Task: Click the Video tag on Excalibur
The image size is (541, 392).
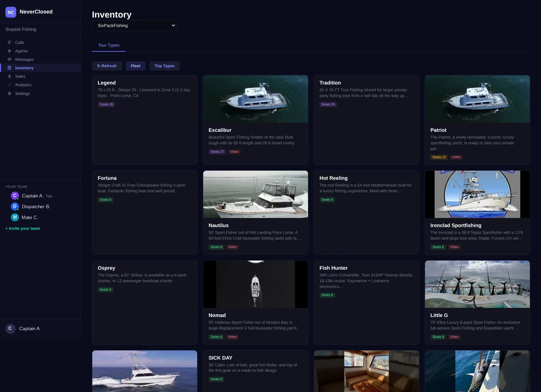Action: [x=234, y=152]
